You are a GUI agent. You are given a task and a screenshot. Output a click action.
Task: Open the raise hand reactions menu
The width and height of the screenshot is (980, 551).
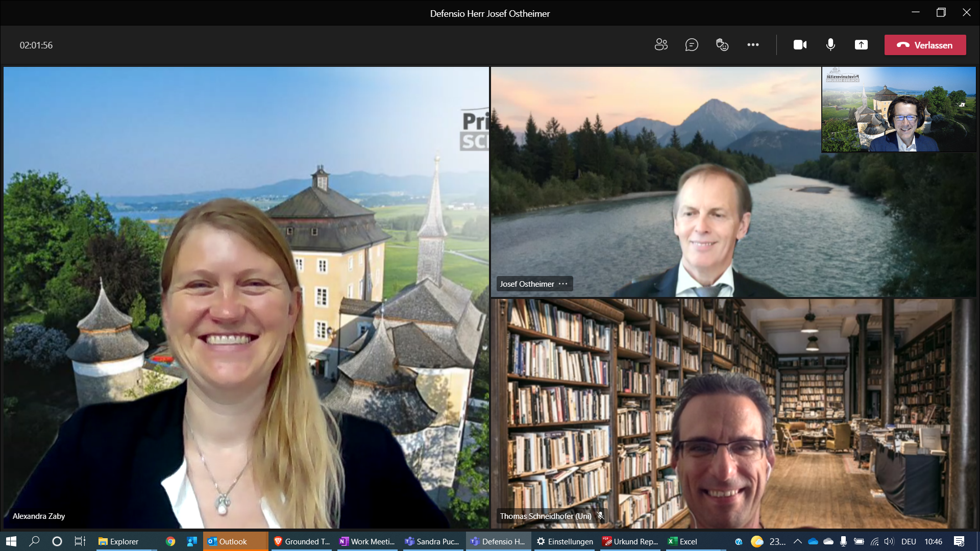point(722,45)
